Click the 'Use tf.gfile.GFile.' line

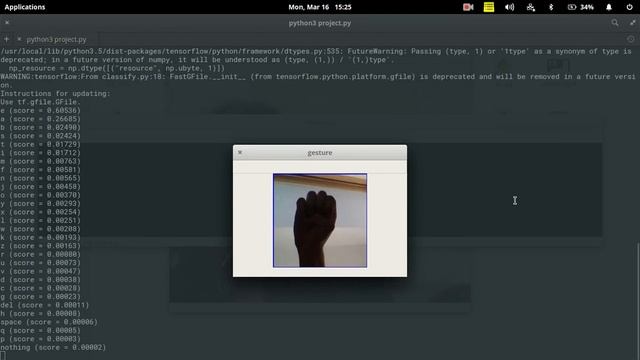(40, 102)
